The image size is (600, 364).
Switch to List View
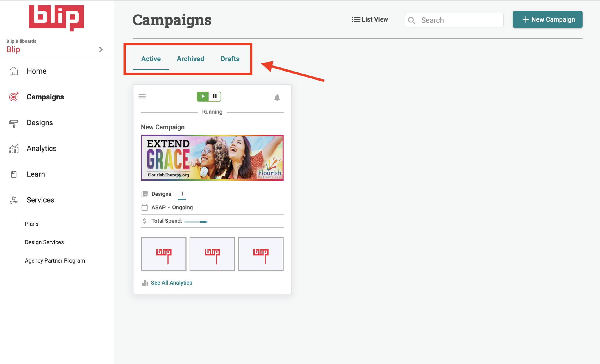tap(370, 19)
